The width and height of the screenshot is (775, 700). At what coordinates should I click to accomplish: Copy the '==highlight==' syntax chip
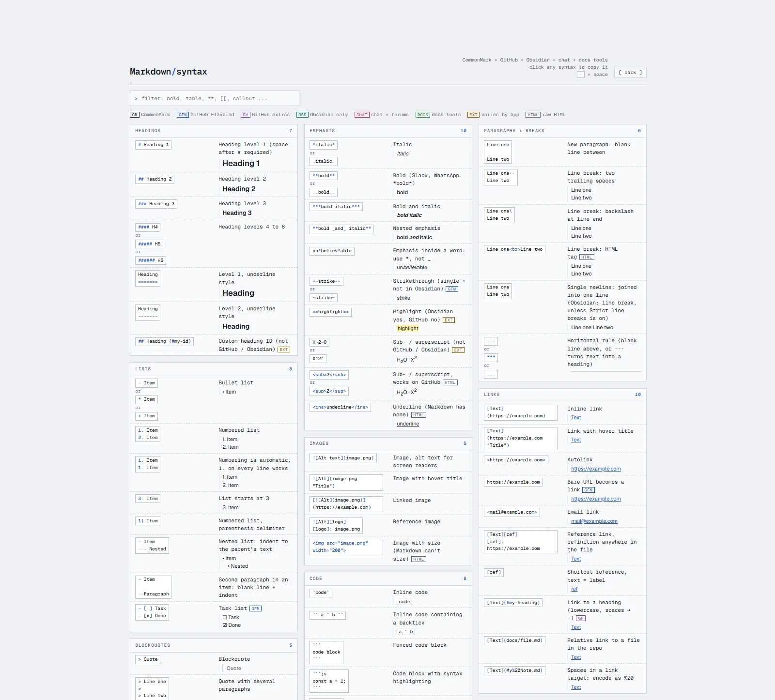coord(330,312)
